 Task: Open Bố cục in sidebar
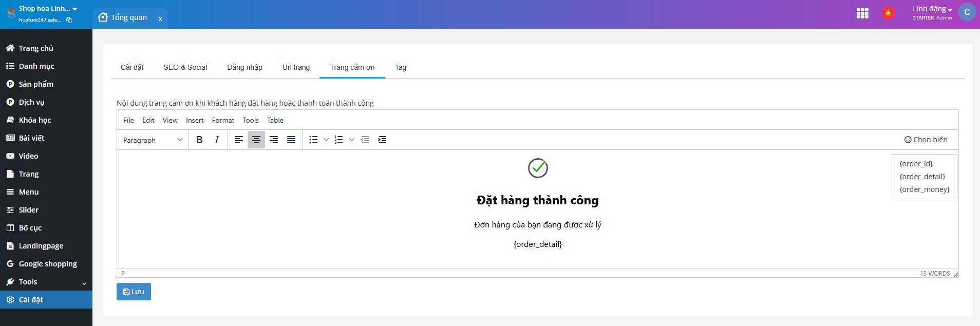[x=46, y=228]
